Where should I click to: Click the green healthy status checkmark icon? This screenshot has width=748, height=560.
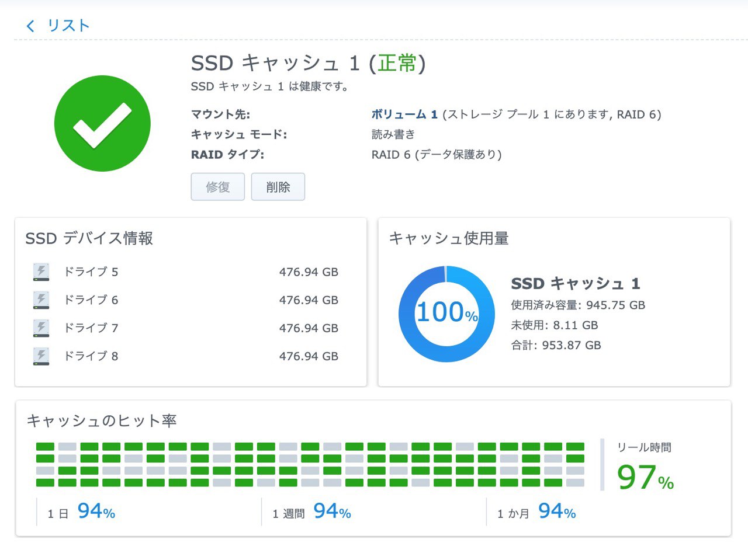102,123
